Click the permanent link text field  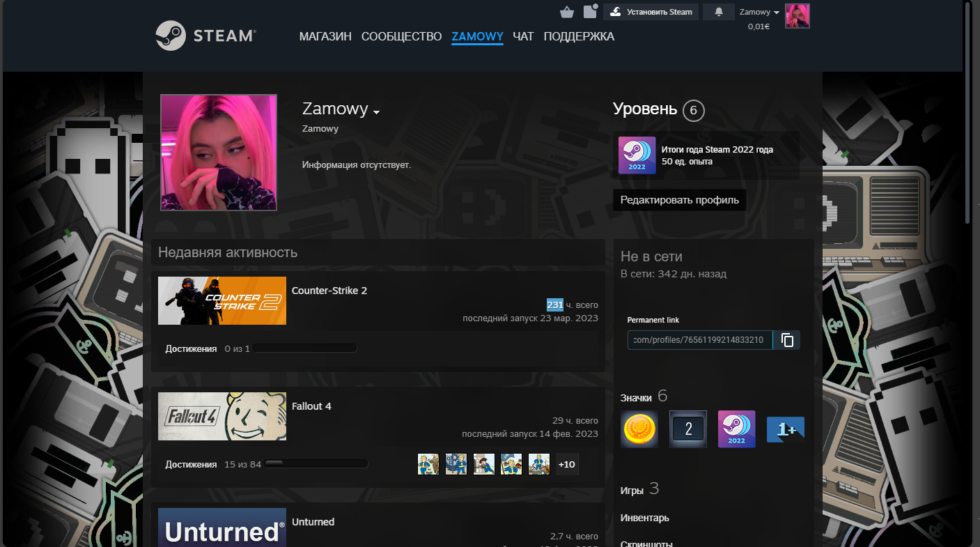(x=700, y=340)
